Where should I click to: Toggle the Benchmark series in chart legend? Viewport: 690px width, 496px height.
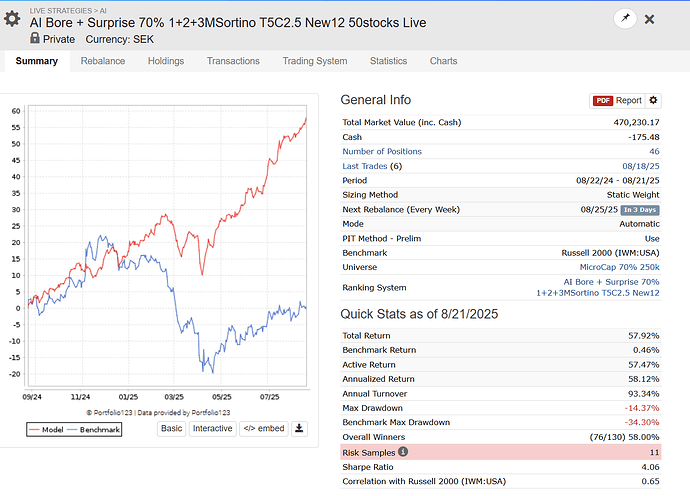coord(97,430)
